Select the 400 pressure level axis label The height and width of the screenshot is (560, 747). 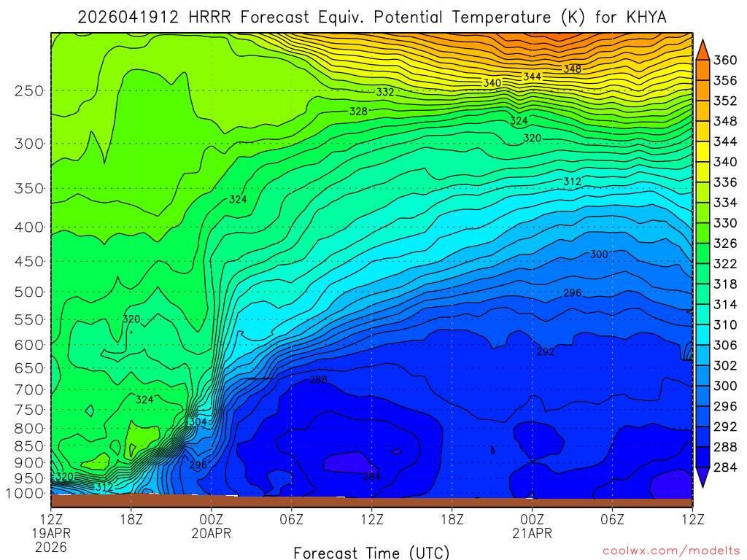[29, 227]
